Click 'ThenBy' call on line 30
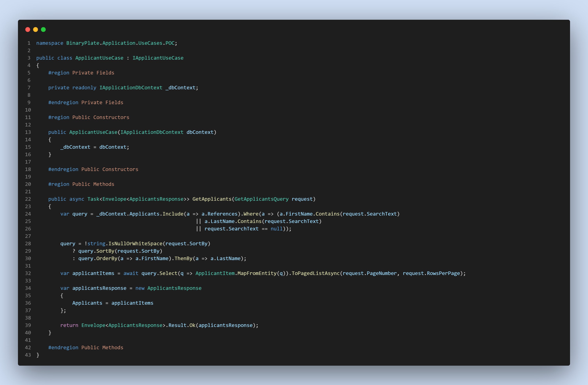Screen dimensions: 588x385 pyautogui.click(x=183, y=258)
